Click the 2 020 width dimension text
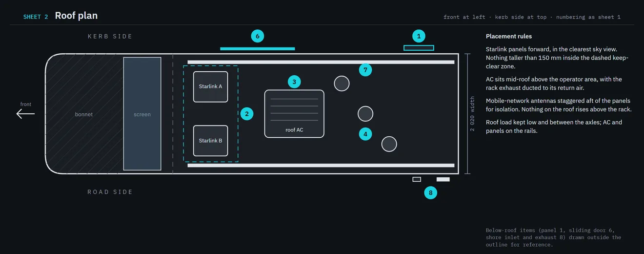The height and width of the screenshot is (254, 644). pyautogui.click(x=472, y=114)
